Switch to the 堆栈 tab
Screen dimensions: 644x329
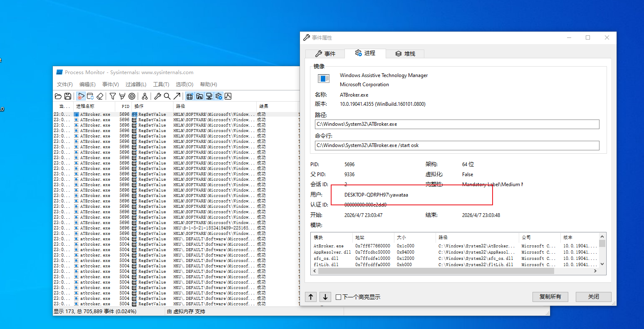coord(405,54)
